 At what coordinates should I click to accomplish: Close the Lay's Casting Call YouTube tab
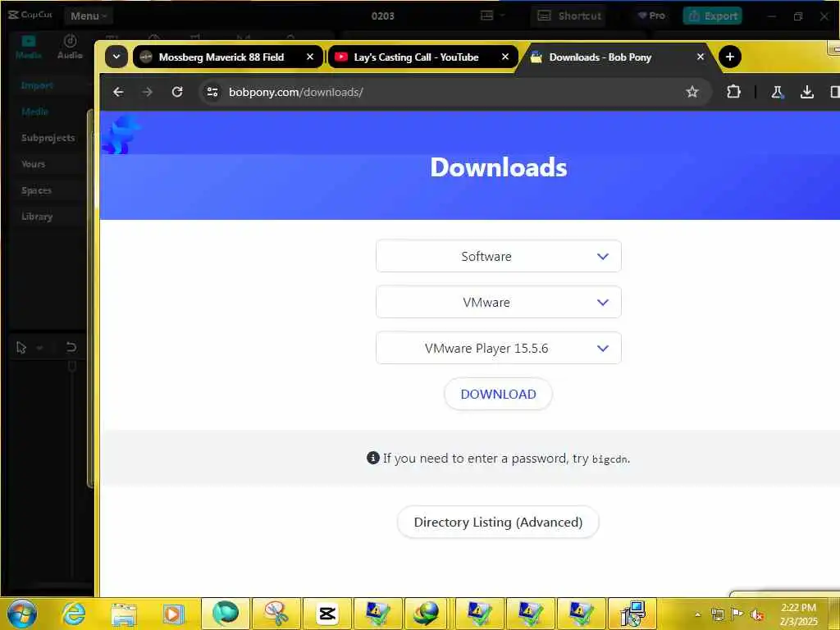(505, 57)
